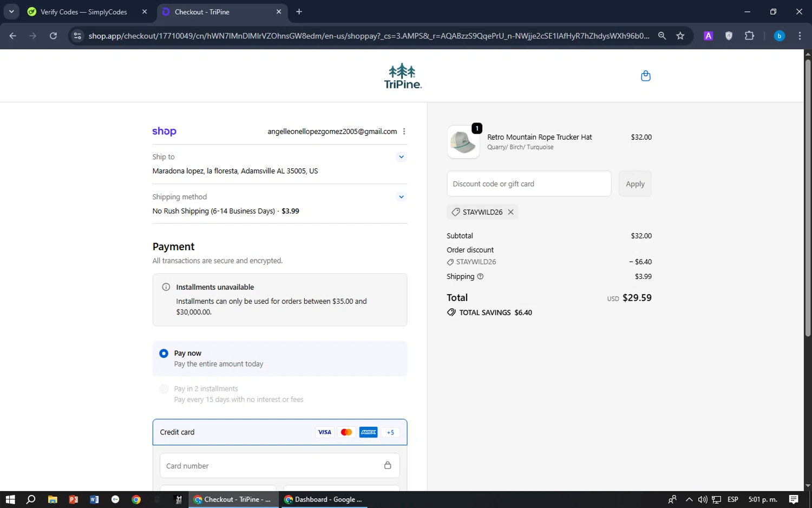Click the Apply discount button

click(x=635, y=184)
